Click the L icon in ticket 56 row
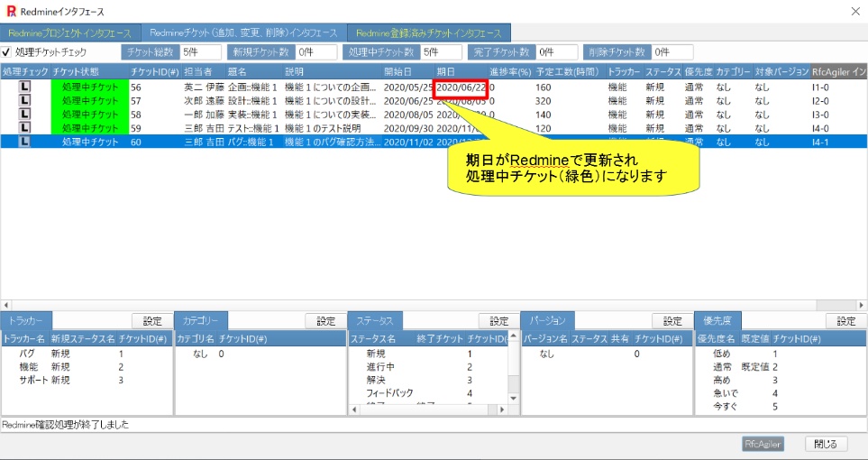 coord(24,87)
